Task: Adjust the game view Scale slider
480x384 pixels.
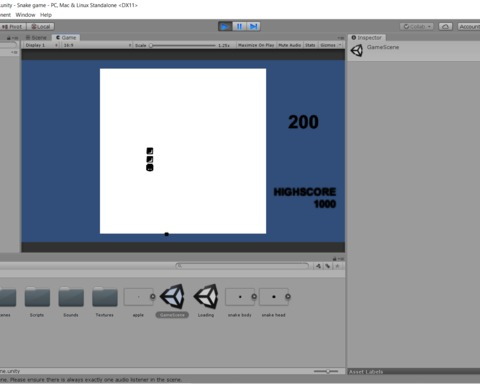Action: [x=183, y=45]
